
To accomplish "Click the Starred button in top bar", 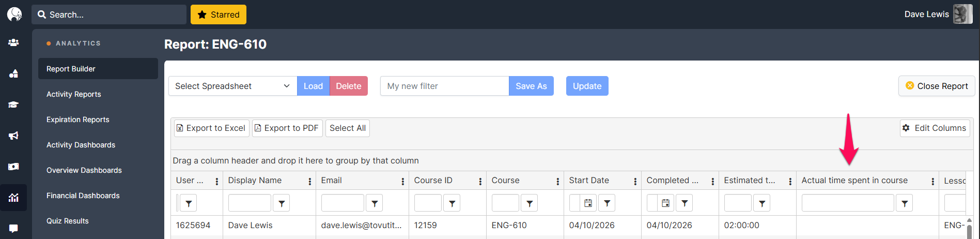I will click(219, 14).
